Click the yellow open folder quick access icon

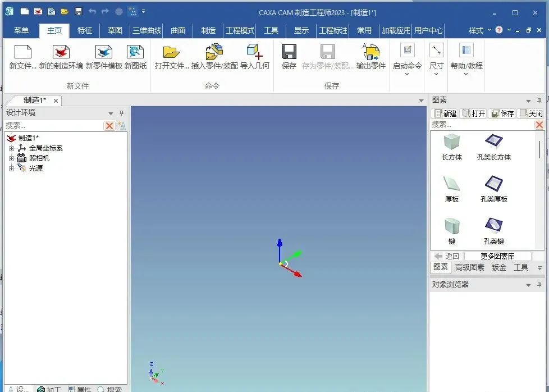65,12
